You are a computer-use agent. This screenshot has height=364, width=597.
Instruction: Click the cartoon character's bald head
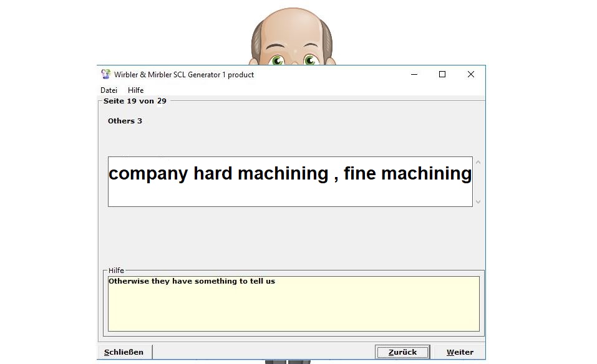pos(291,25)
